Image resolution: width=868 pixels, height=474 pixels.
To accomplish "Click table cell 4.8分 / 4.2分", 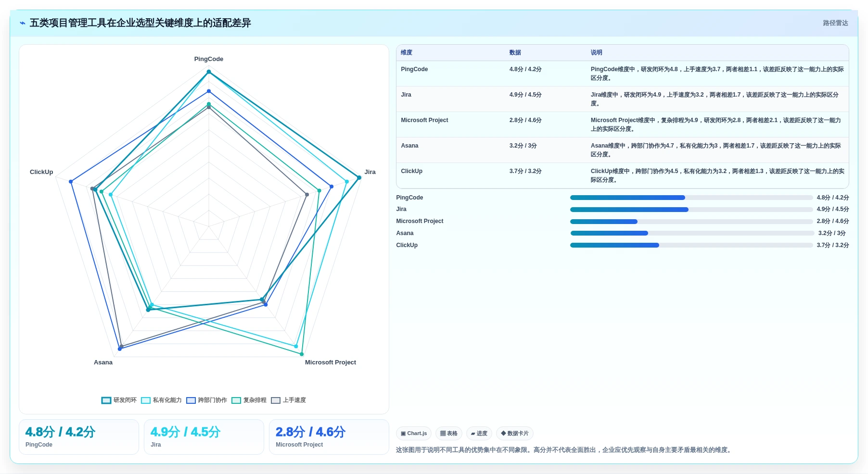I will pyautogui.click(x=525, y=69).
